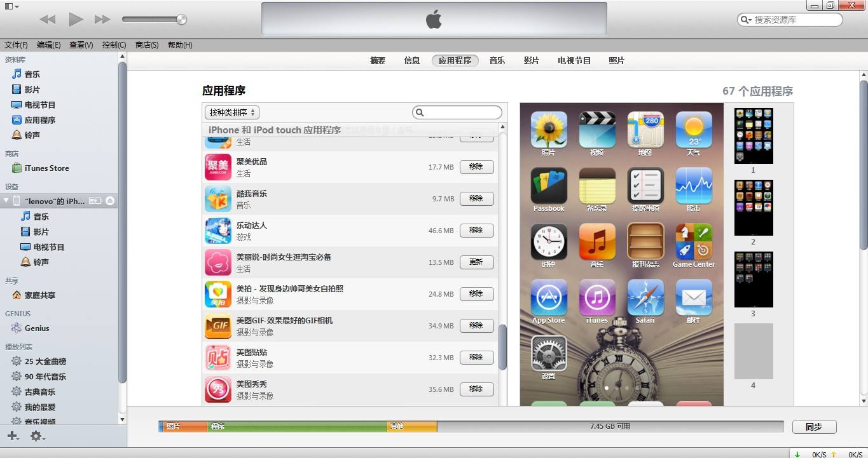Image resolution: width=868 pixels, height=458 pixels.
Task: Click the App Store icon on the phone preview
Action: pyautogui.click(x=548, y=297)
